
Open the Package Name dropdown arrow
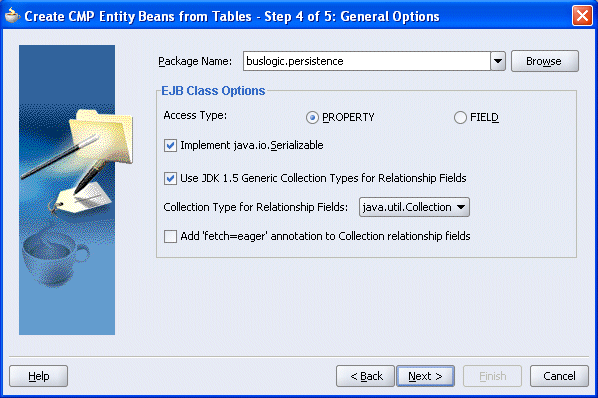coord(498,61)
